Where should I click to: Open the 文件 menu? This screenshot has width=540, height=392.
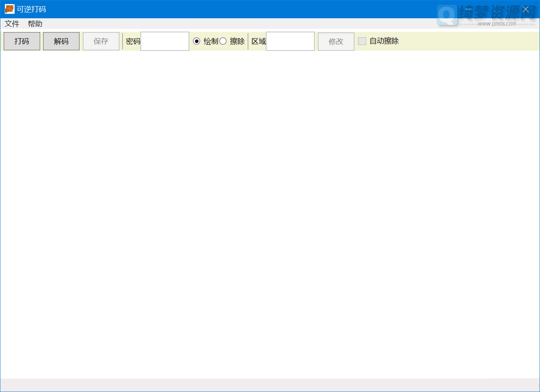(x=12, y=24)
